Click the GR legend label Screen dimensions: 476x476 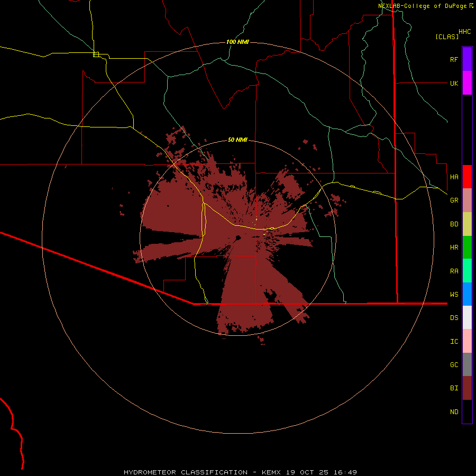pyautogui.click(x=454, y=200)
